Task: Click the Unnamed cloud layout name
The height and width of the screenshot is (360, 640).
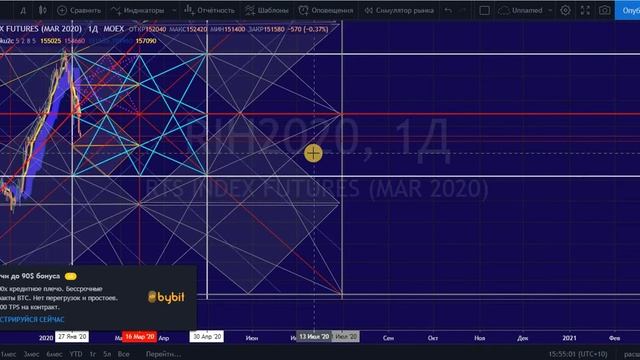Action: point(520,11)
